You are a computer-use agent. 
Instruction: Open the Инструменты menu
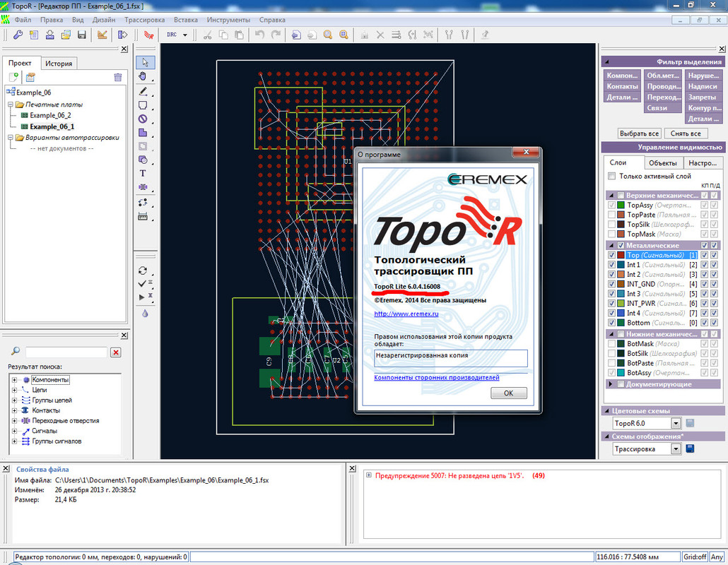point(228,20)
